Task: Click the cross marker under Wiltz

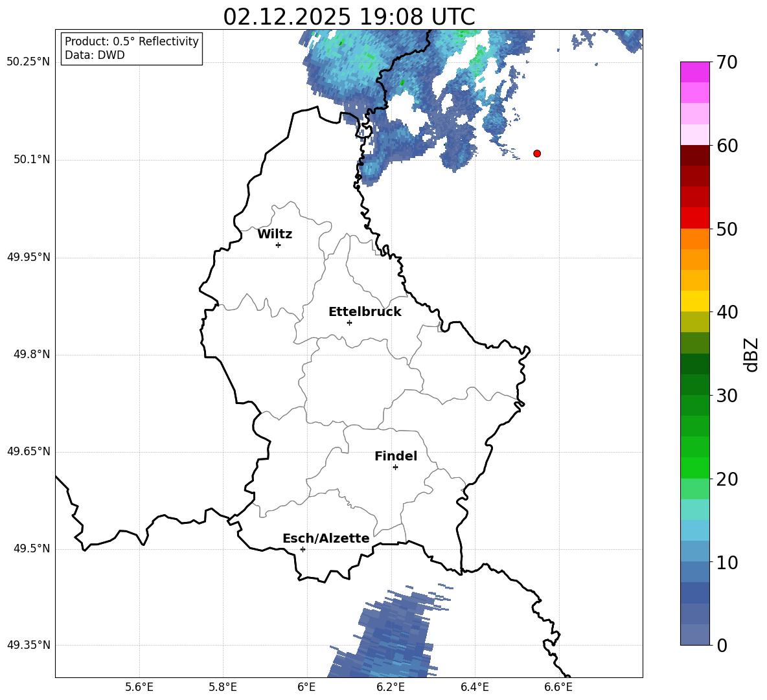Action: coord(279,245)
